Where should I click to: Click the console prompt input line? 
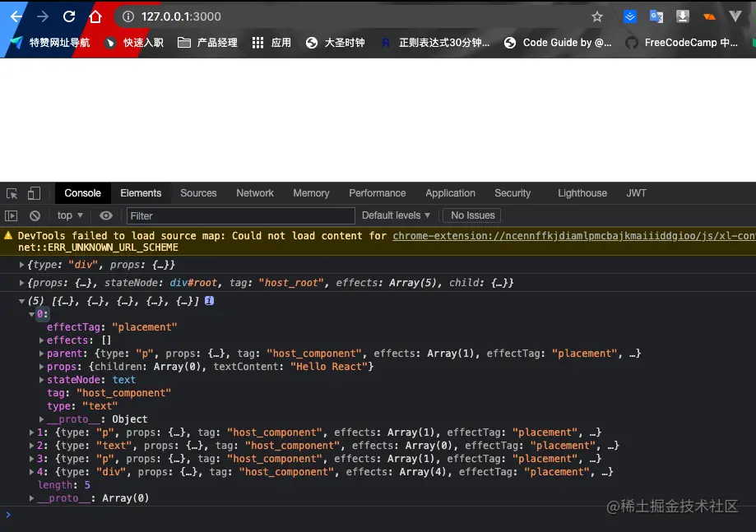click(378, 515)
